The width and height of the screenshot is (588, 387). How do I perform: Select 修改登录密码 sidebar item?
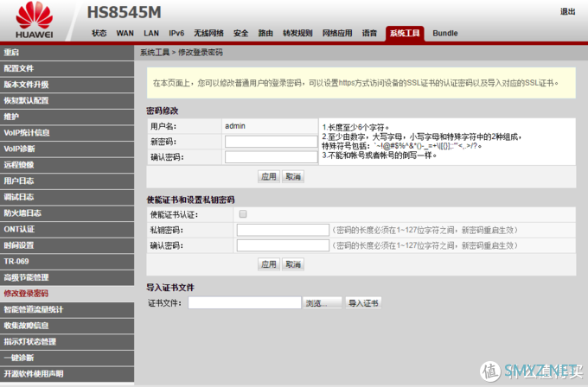click(67, 294)
